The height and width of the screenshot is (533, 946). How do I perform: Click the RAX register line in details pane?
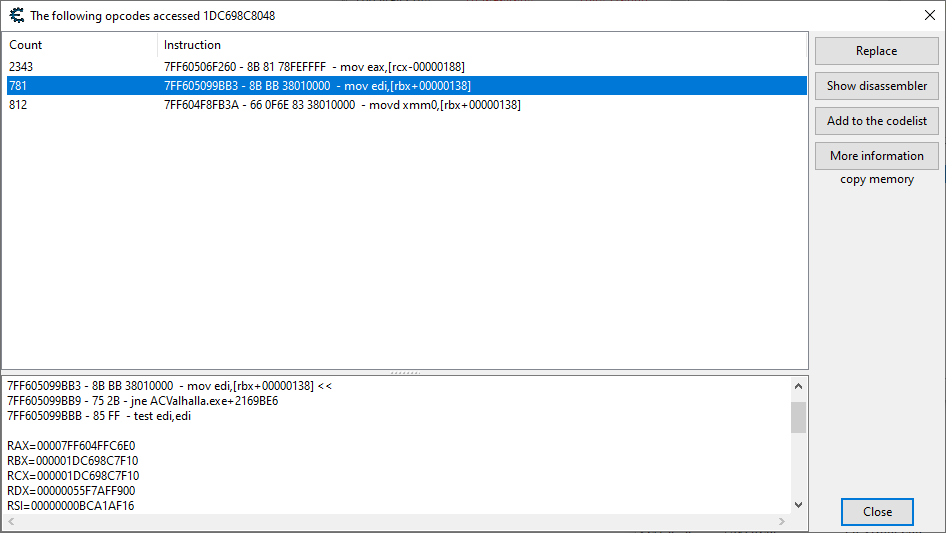[71, 446]
